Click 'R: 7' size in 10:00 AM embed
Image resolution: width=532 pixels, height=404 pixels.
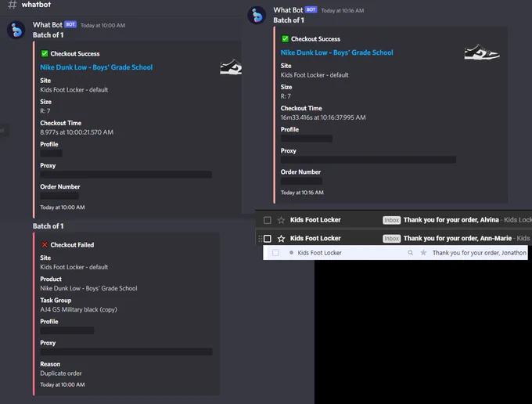point(45,111)
